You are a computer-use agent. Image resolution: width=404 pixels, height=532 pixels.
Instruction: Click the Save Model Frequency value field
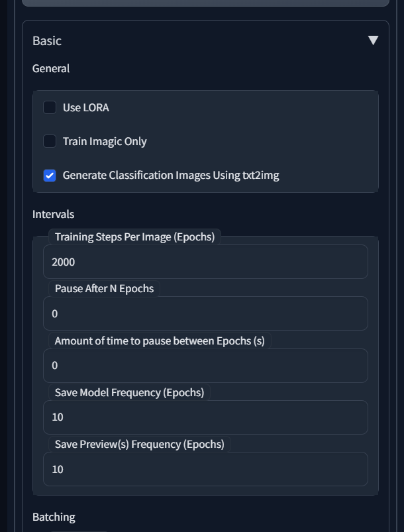coord(205,417)
